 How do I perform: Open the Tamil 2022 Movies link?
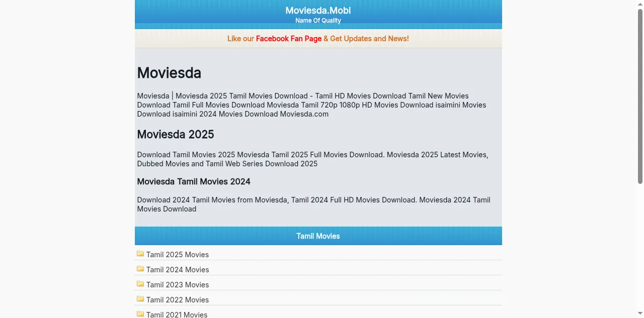[x=178, y=300]
